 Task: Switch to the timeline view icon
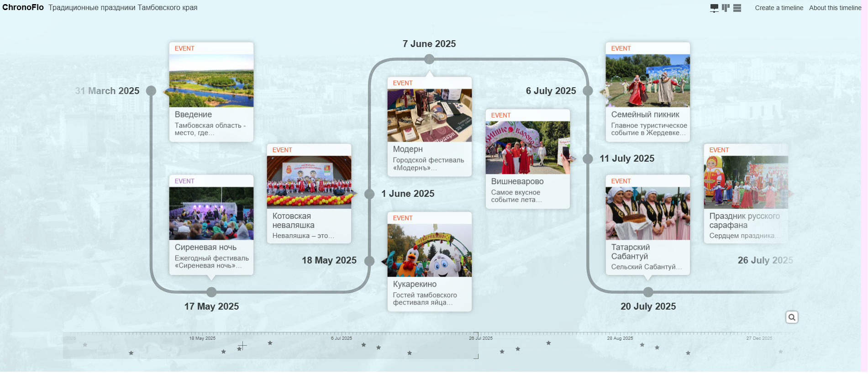pyautogui.click(x=714, y=8)
